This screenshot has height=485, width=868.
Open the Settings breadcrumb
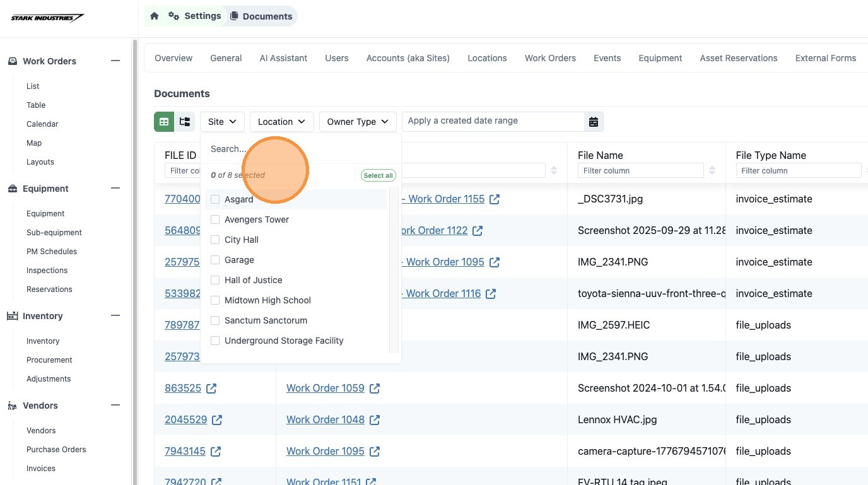195,16
